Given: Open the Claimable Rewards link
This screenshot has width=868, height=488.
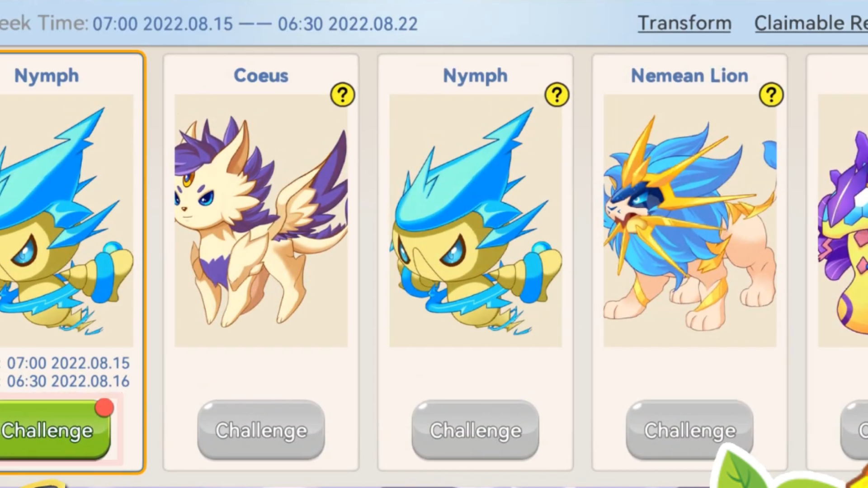Looking at the screenshot, I should [x=811, y=23].
